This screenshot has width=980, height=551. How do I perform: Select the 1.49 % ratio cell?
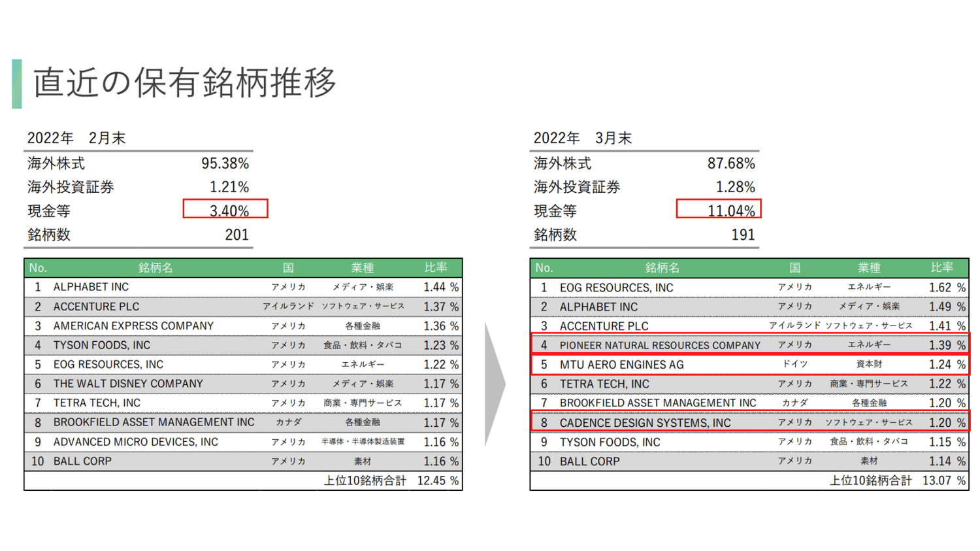(947, 307)
